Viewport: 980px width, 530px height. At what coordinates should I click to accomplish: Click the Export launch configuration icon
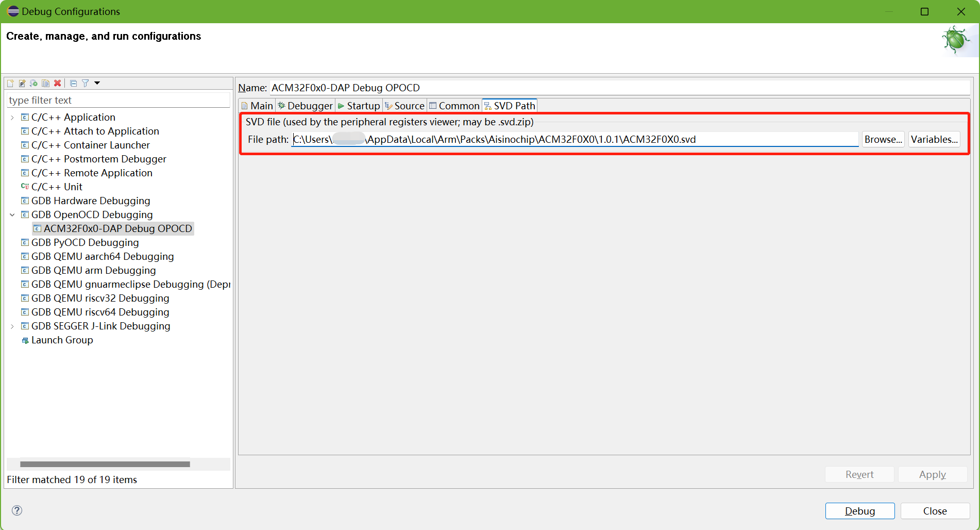coord(34,83)
